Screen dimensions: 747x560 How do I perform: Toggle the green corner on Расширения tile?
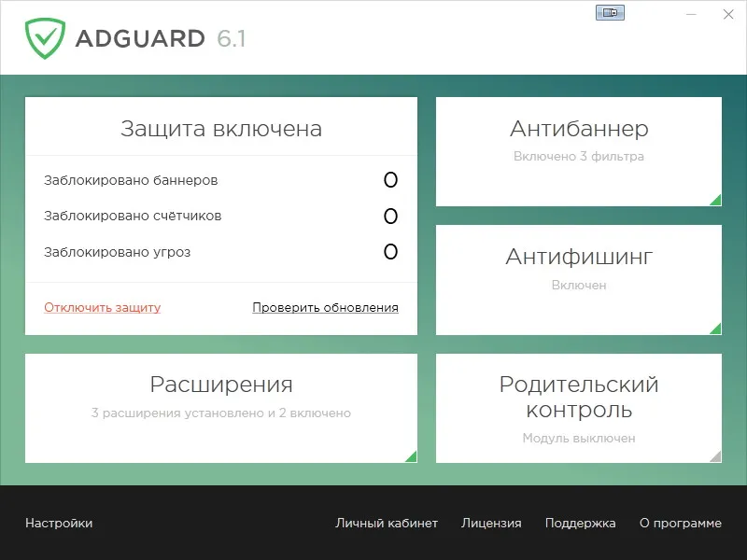coord(411,456)
